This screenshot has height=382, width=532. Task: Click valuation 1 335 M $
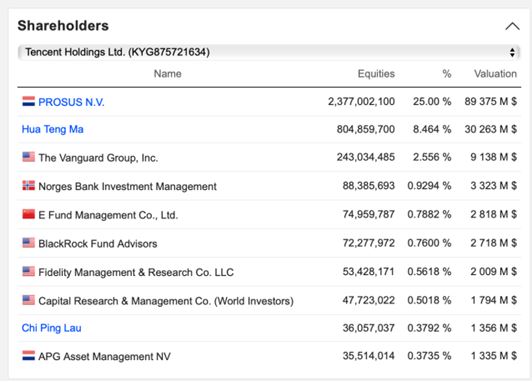point(494,356)
